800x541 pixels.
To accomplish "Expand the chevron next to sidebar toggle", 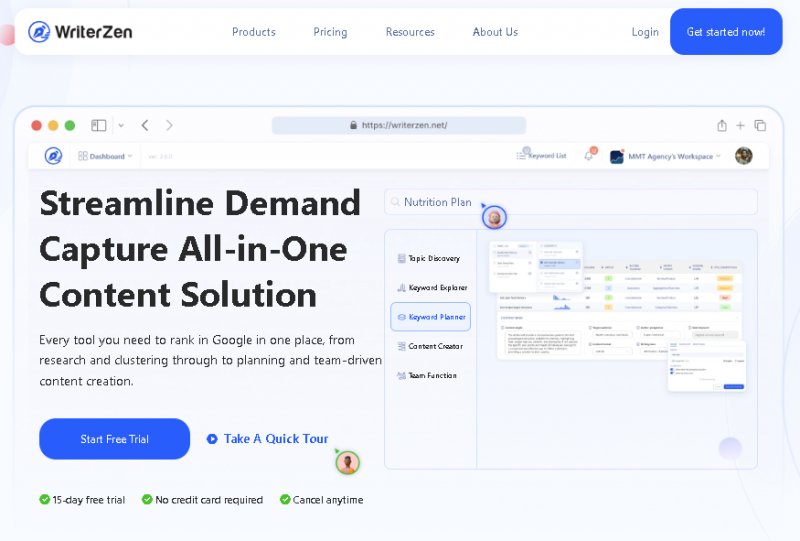I will coord(121,126).
